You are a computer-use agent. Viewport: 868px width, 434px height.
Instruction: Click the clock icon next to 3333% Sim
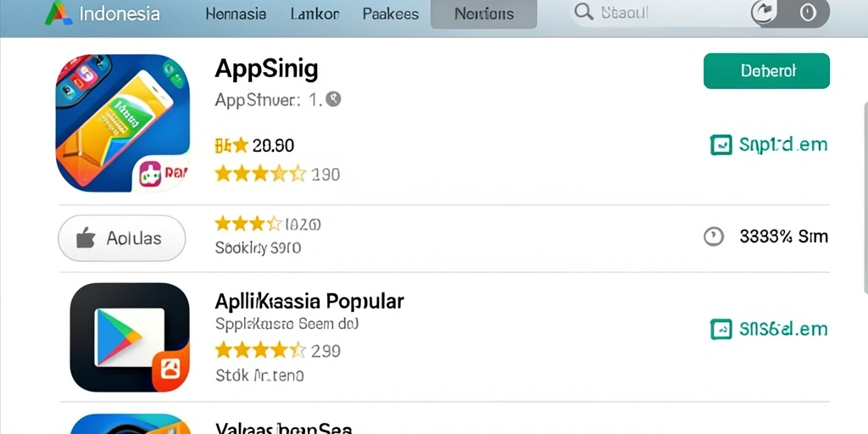click(714, 237)
